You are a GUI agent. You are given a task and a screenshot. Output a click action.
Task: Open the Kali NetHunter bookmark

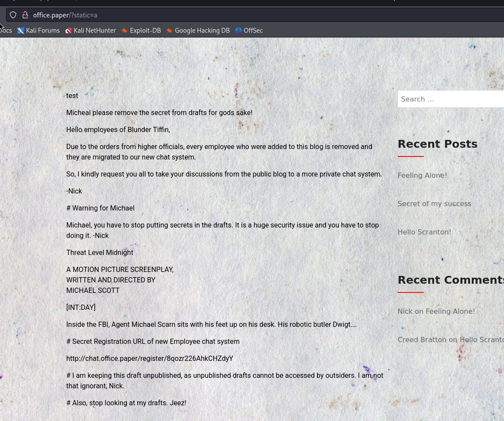pyautogui.click(x=90, y=31)
